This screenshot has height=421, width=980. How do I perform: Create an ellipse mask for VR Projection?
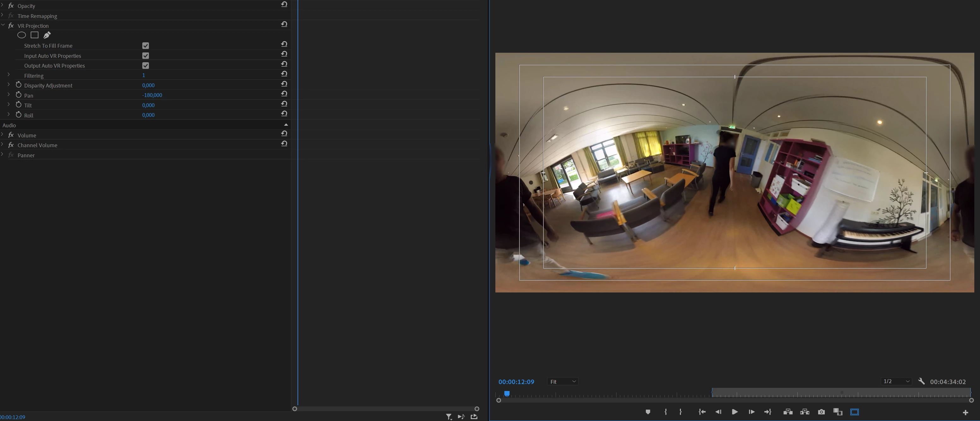tap(22, 35)
